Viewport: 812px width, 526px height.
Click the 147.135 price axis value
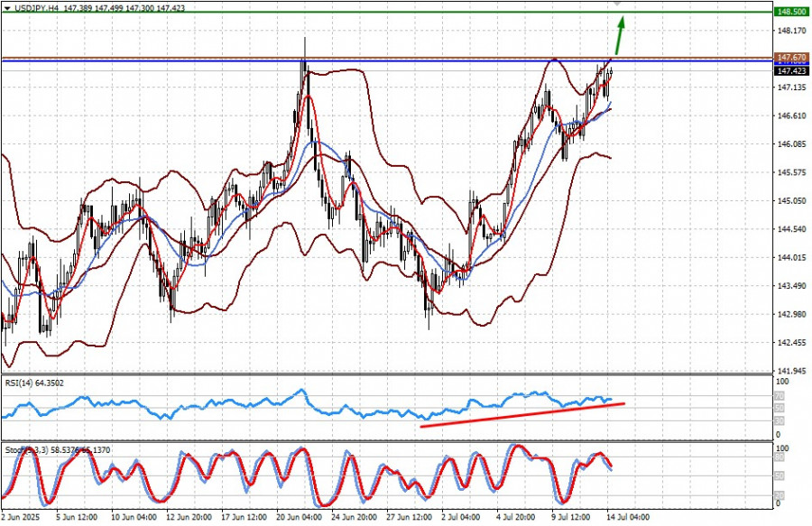[792, 87]
